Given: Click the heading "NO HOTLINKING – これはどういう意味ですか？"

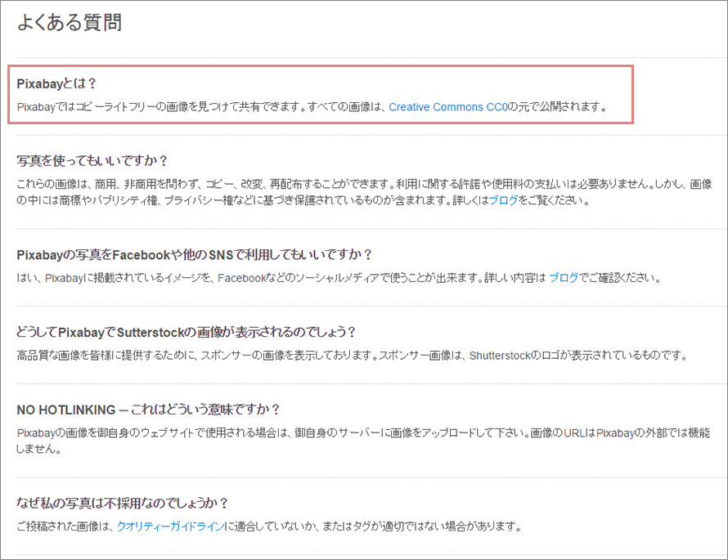Looking at the screenshot, I should (149, 410).
